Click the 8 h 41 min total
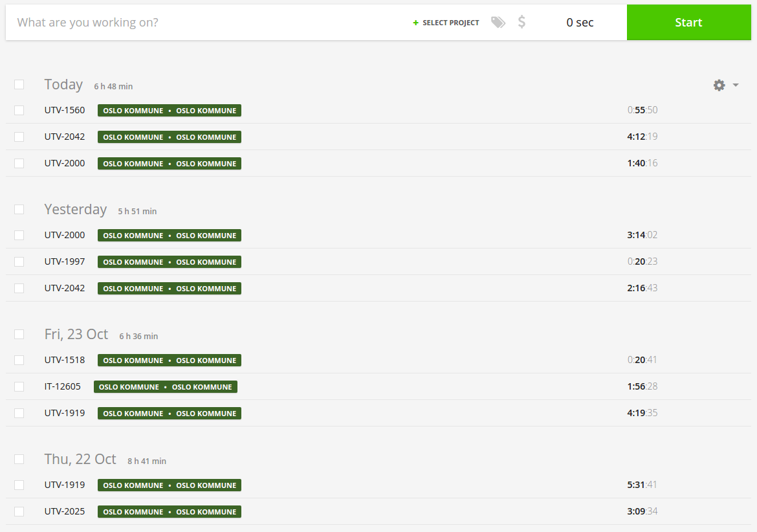 147,461
